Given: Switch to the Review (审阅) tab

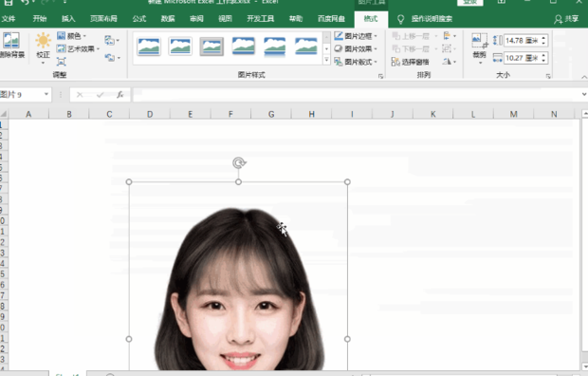Looking at the screenshot, I should coord(196,18).
